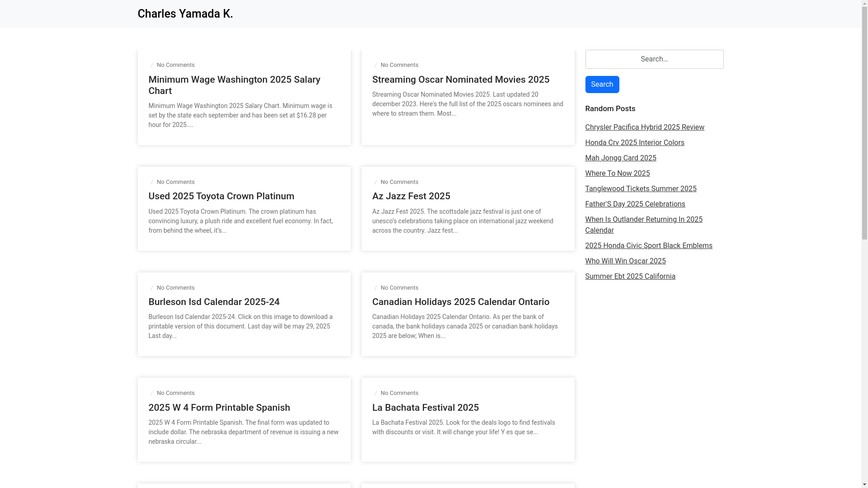The width and height of the screenshot is (868, 488).
Task: Click the 2025 W 4 Form excerpt
Action: (x=243, y=432)
